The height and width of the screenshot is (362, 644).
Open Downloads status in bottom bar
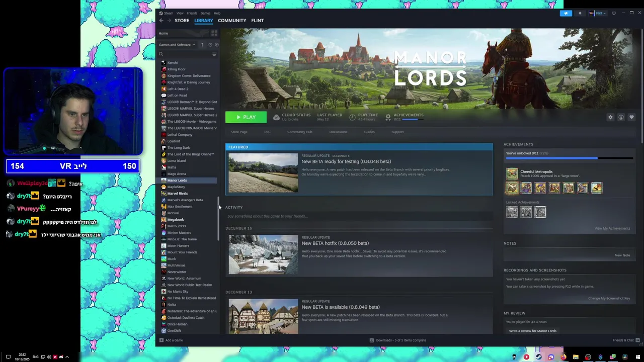[397, 340]
